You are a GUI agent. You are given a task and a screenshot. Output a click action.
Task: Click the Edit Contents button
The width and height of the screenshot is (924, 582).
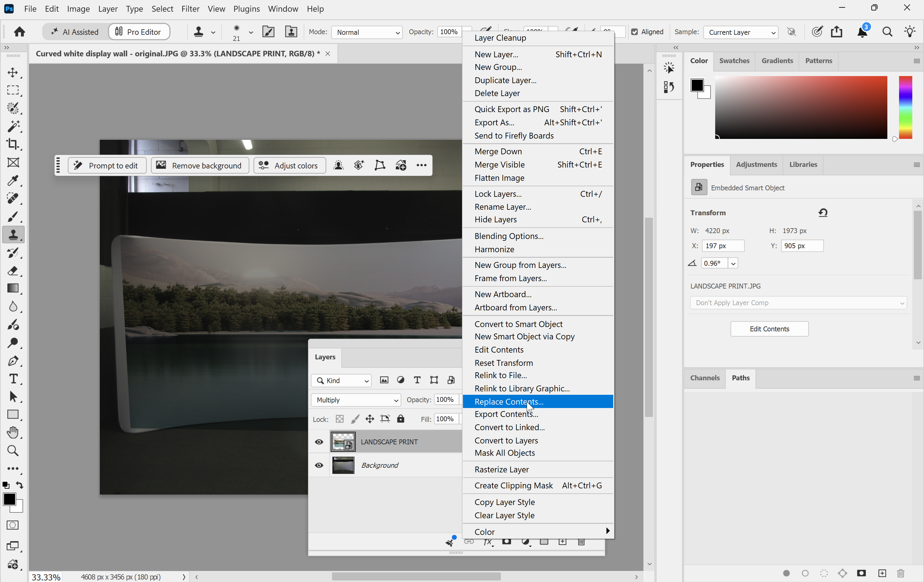tap(769, 329)
